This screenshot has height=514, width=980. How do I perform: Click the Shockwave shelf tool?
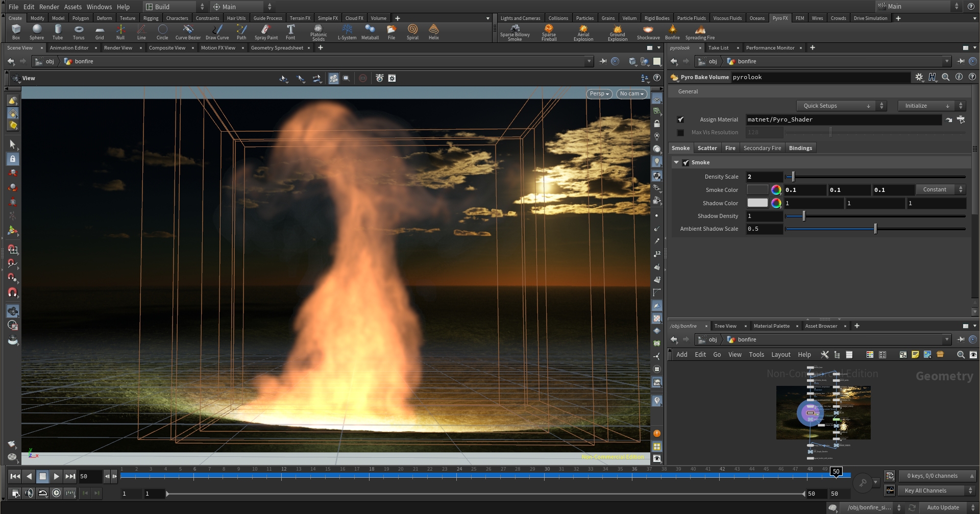point(648,32)
